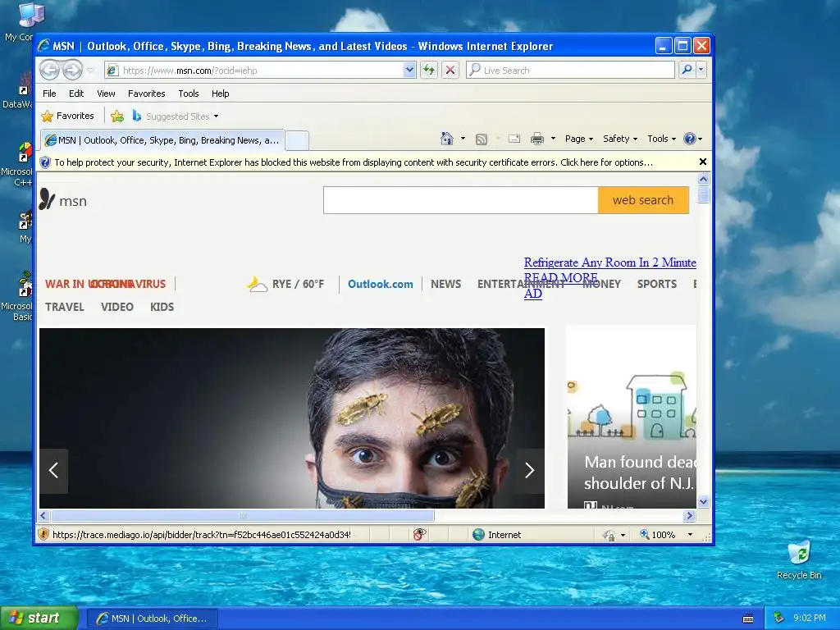Screen dimensions: 840x630
Task: Click the 100% zoom level button
Action: [x=657, y=535]
